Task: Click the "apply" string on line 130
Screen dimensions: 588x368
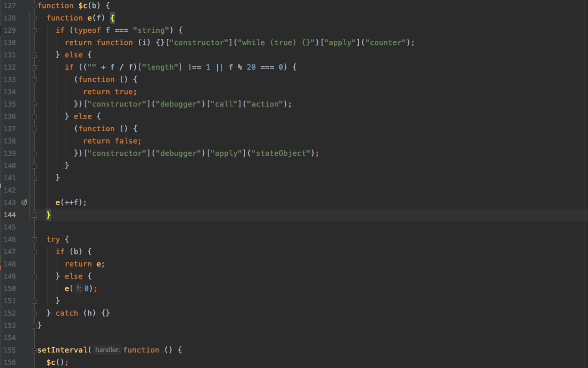Action: tap(340, 43)
